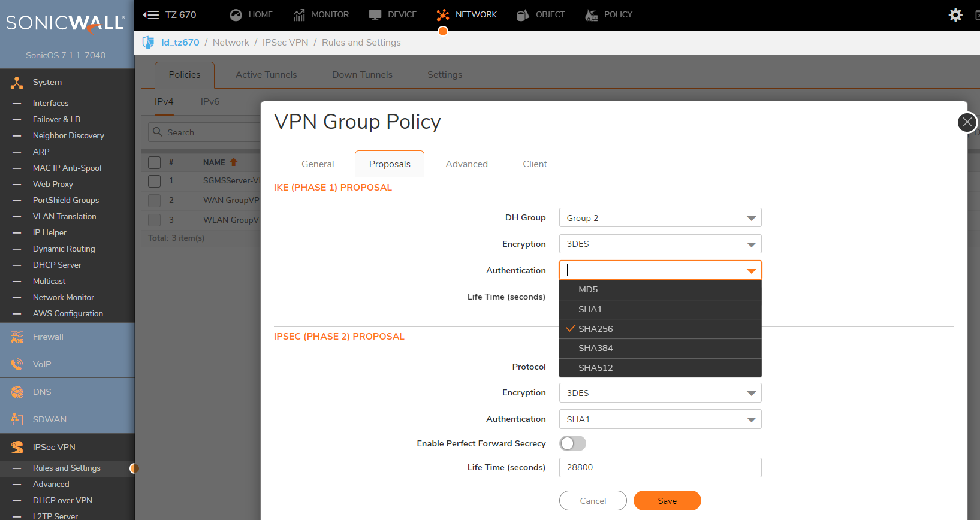
Task: Click the System section icon in sidebar
Action: (17, 83)
